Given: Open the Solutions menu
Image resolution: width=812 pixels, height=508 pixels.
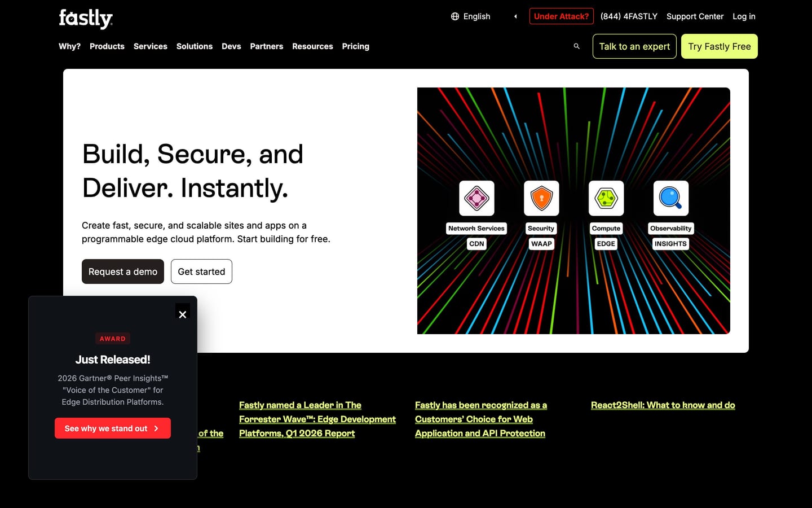Looking at the screenshot, I should click(x=195, y=46).
